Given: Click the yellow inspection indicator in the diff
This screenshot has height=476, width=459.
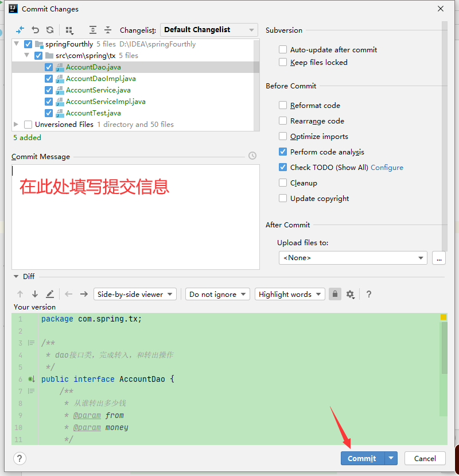Looking at the screenshot, I should click(x=444, y=317).
